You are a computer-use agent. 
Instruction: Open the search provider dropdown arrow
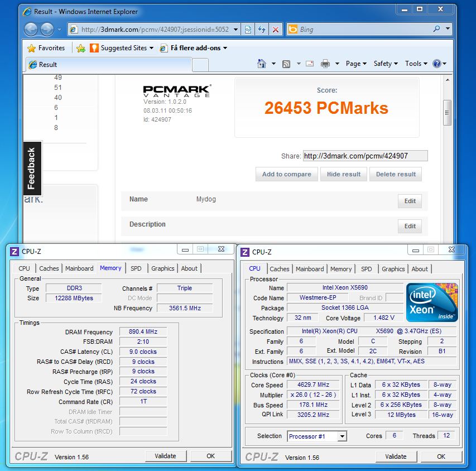[x=448, y=29]
